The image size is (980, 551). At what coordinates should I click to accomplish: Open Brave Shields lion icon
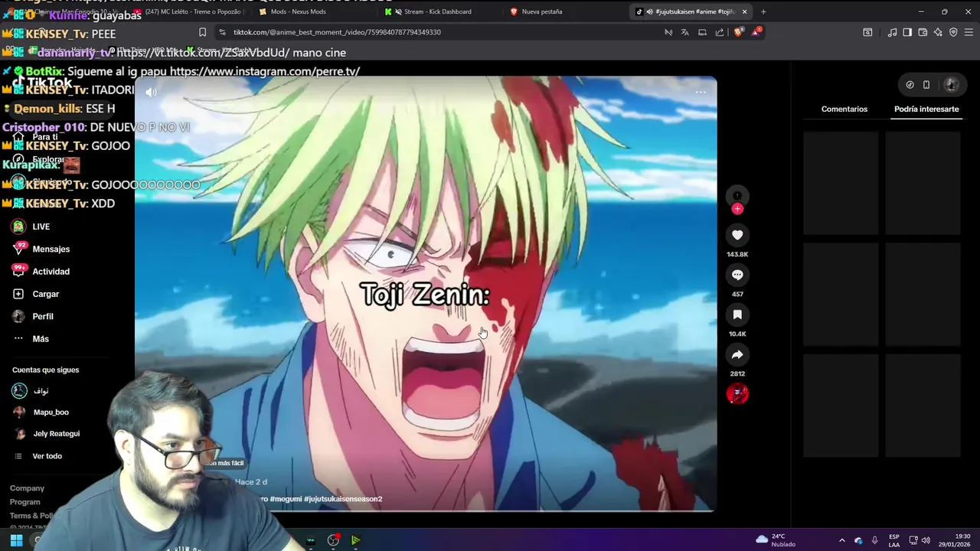[739, 32]
